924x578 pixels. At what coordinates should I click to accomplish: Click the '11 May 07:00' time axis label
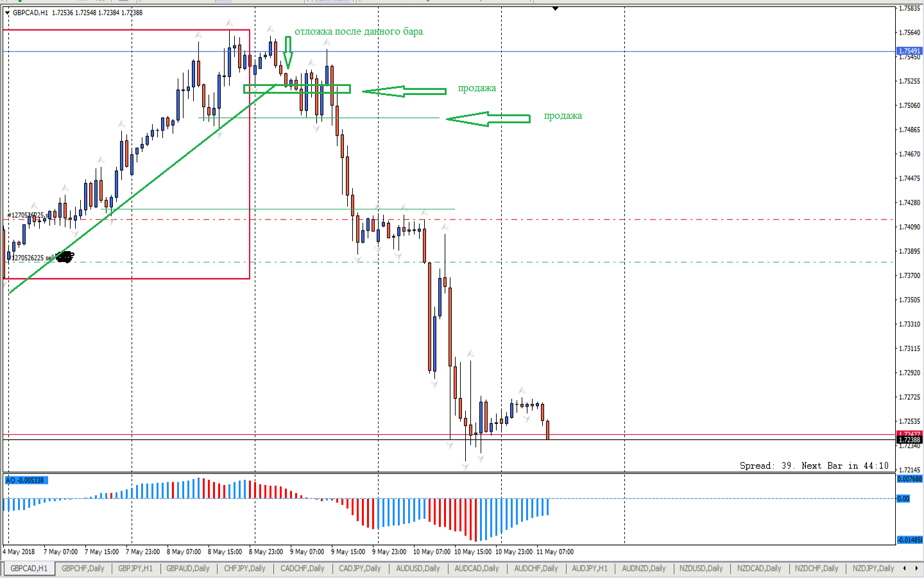[x=555, y=552]
